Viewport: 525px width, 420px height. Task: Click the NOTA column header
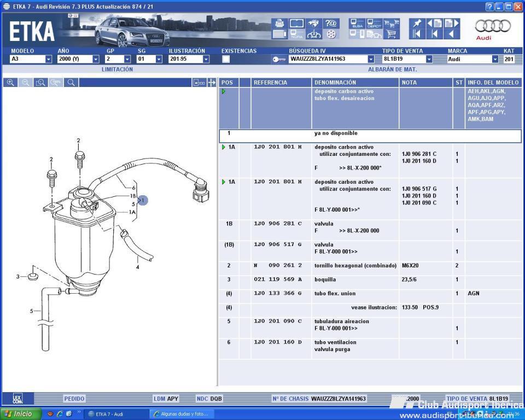(x=425, y=83)
